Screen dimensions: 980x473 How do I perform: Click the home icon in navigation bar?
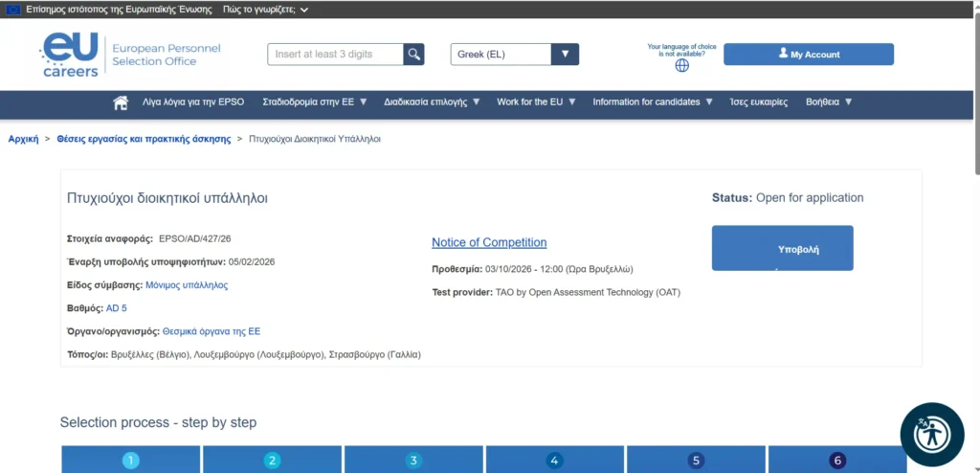[x=121, y=102]
